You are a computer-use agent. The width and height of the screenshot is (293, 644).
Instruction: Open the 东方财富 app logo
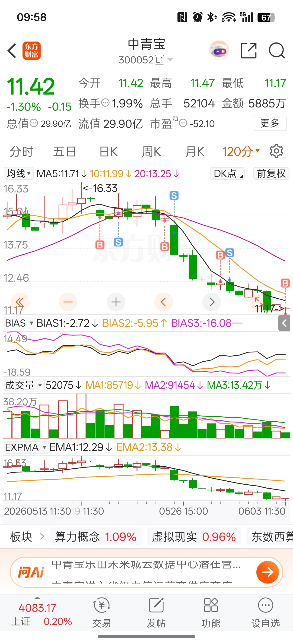(x=32, y=51)
